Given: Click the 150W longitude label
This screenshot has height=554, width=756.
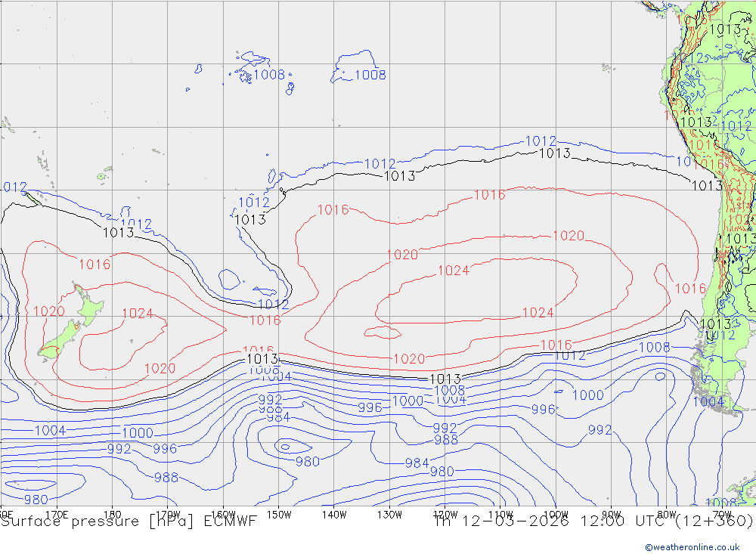Looking at the screenshot, I should [x=279, y=515].
